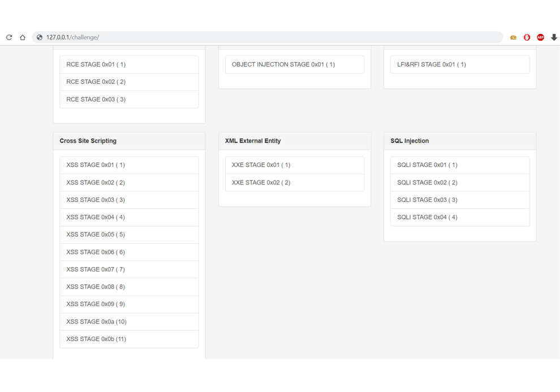Viewport: 560px width, 392px height.
Task: Open the AdBlock Plus ABP extension icon
Action: (540, 37)
